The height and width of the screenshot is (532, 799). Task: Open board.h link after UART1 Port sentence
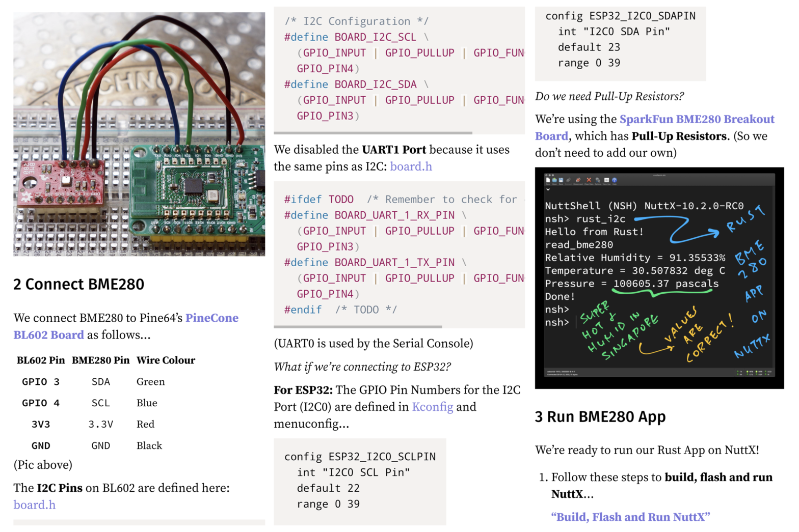[x=411, y=166]
